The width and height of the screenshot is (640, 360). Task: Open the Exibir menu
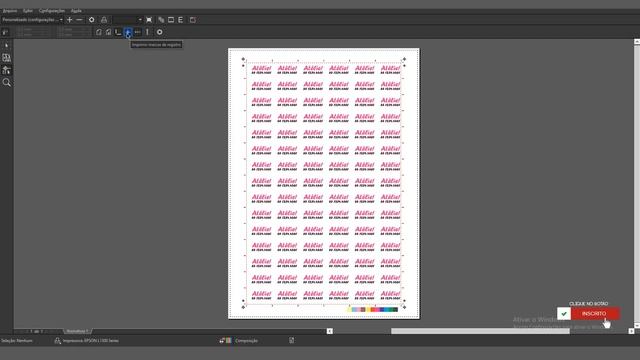(x=28, y=11)
